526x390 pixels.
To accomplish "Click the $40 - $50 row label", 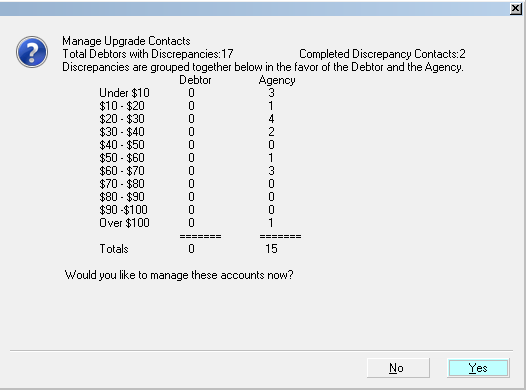I will (x=122, y=145).
